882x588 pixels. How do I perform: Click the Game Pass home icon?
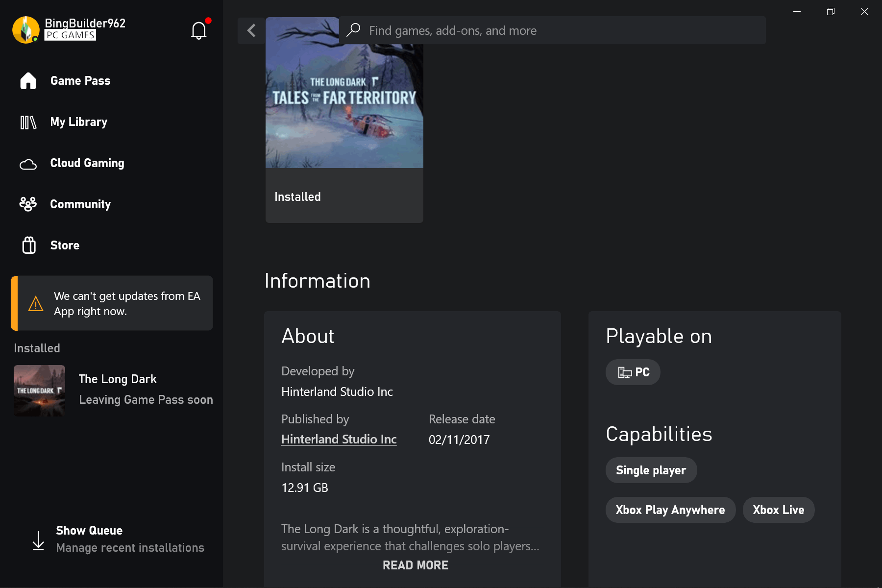tap(28, 81)
